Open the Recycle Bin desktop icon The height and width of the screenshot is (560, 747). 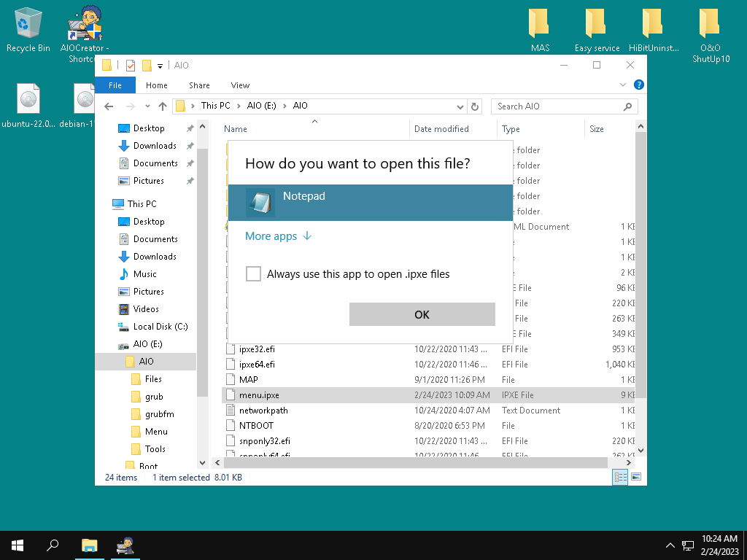[28, 30]
